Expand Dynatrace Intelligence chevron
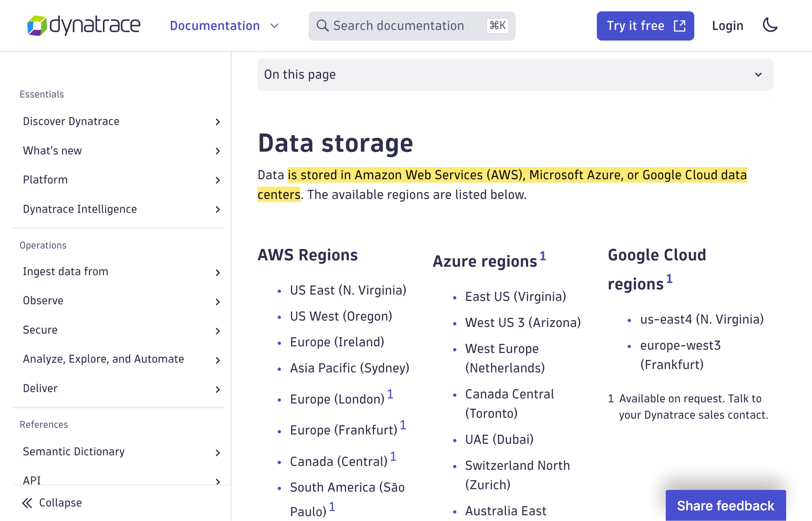Viewport: 812px width, 521px height. (218, 209)
